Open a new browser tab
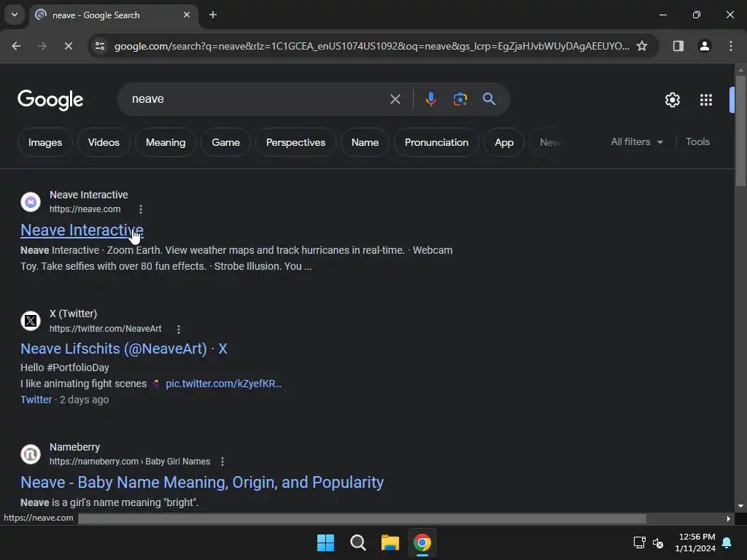Image resolution: width=747 pixels, height=560 pixels. (213, 15)
